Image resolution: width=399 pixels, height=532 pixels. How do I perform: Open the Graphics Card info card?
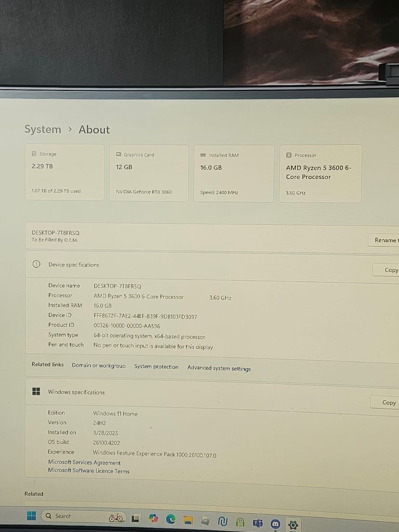tap(149, 173)
